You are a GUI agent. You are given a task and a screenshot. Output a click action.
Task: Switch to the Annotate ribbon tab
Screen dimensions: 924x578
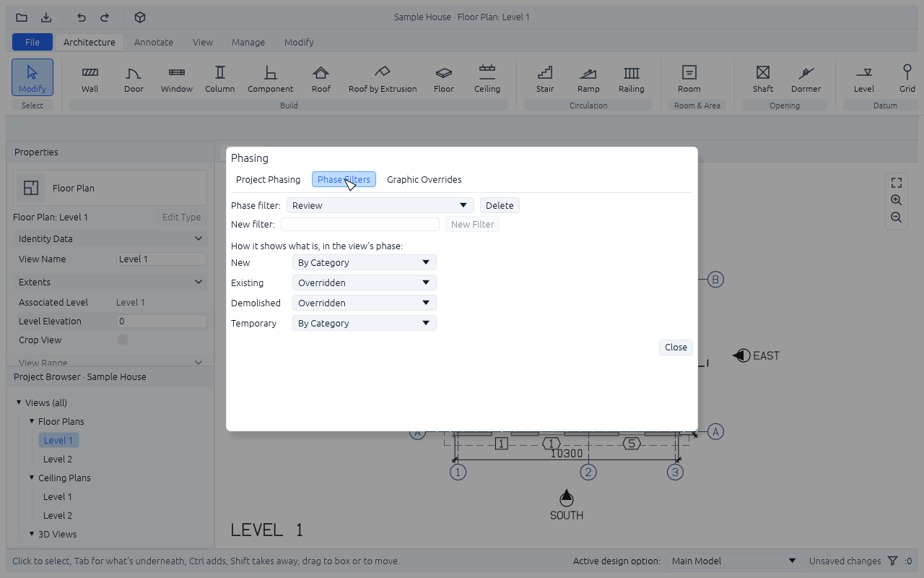pyautogui.click(x=154, y=42)
